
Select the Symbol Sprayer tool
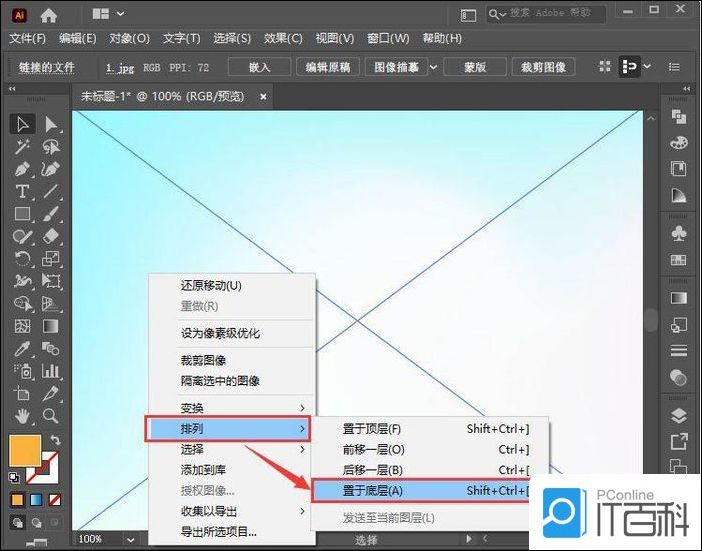22,371
